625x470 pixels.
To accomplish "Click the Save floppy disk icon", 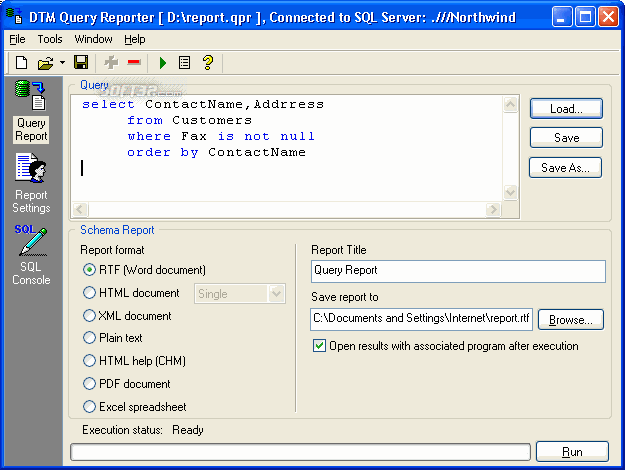I will [x=81, y=63].
